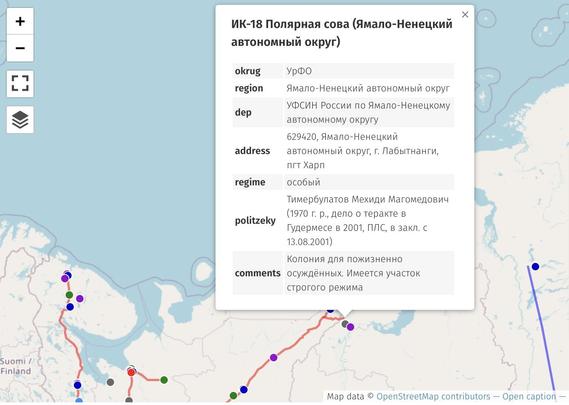Click the address field label
The height and width of the screenshot is (405, 569).
point(252,151)
